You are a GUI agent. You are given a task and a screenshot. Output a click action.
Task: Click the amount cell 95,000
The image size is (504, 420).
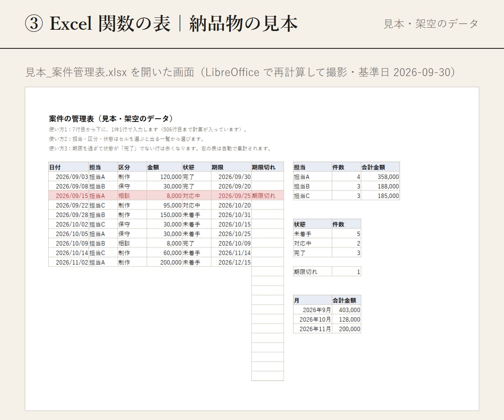[x=164, y=205]
